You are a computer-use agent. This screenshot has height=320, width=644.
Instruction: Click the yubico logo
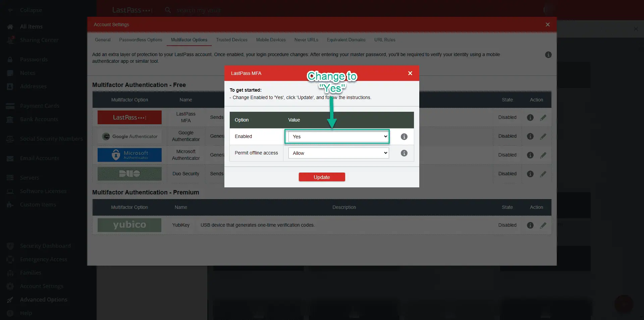pos(129,225)
